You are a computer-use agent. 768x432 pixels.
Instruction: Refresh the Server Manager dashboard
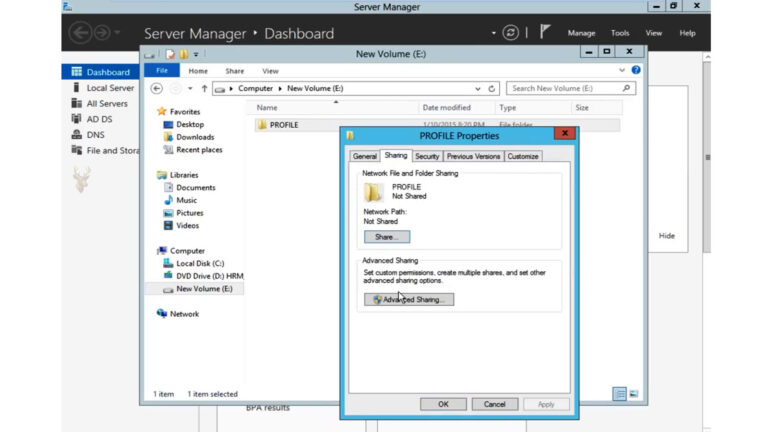coord(510,33)
